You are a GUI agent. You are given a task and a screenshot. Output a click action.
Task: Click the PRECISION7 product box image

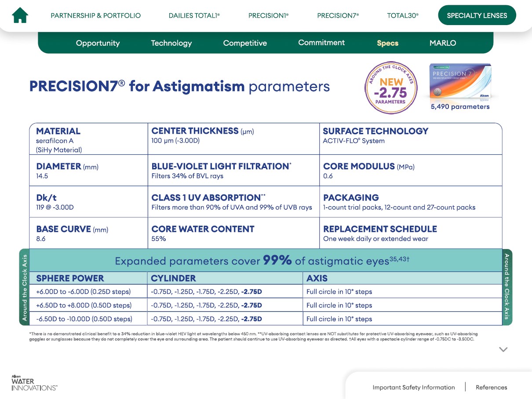coord(460,81)
